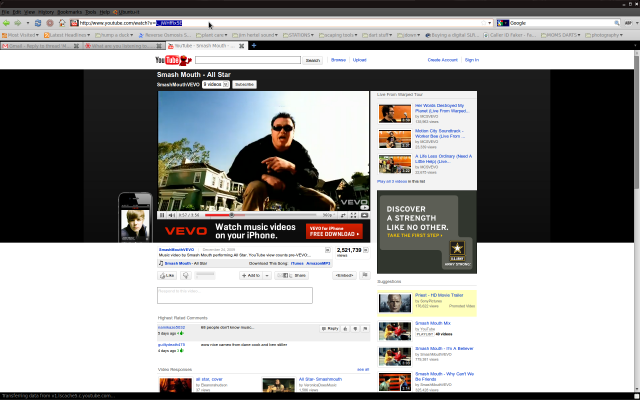The width and height of the screenshot is (640, 400).
Task: Close the YouTube Smash Mouth tab
Action: tap(241, 46)
